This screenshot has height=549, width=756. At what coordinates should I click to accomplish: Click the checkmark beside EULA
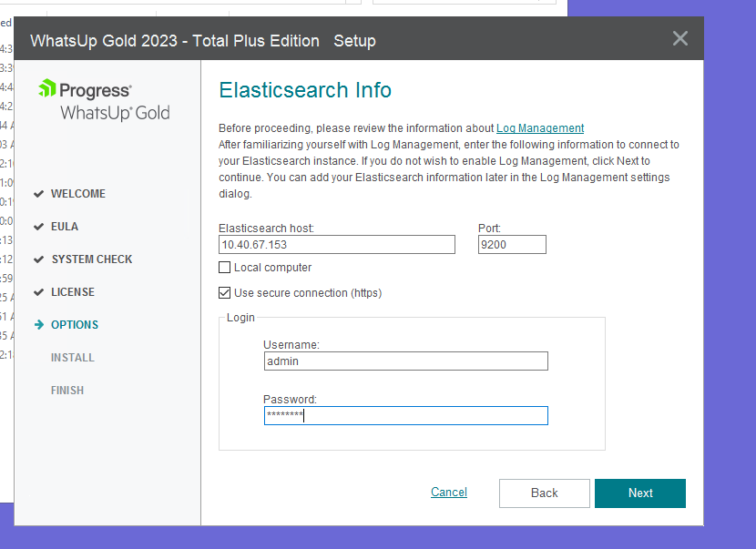click(x=37, y=226)
